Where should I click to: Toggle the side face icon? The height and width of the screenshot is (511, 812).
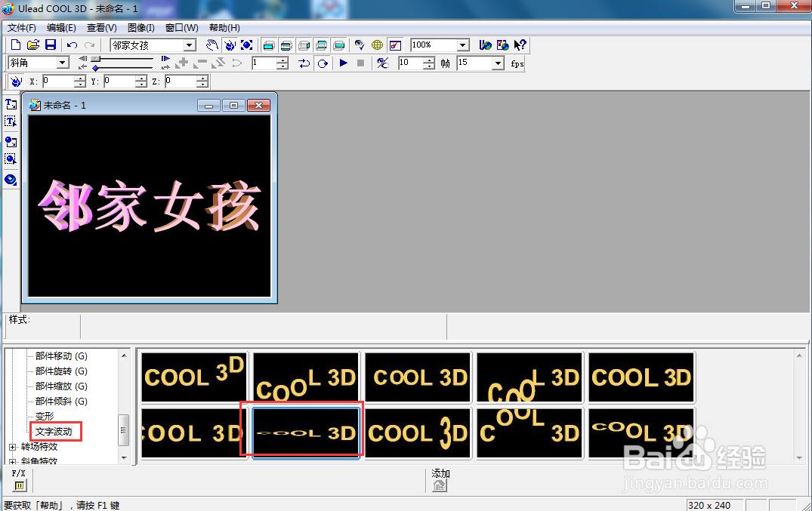(x=304, y=45)
